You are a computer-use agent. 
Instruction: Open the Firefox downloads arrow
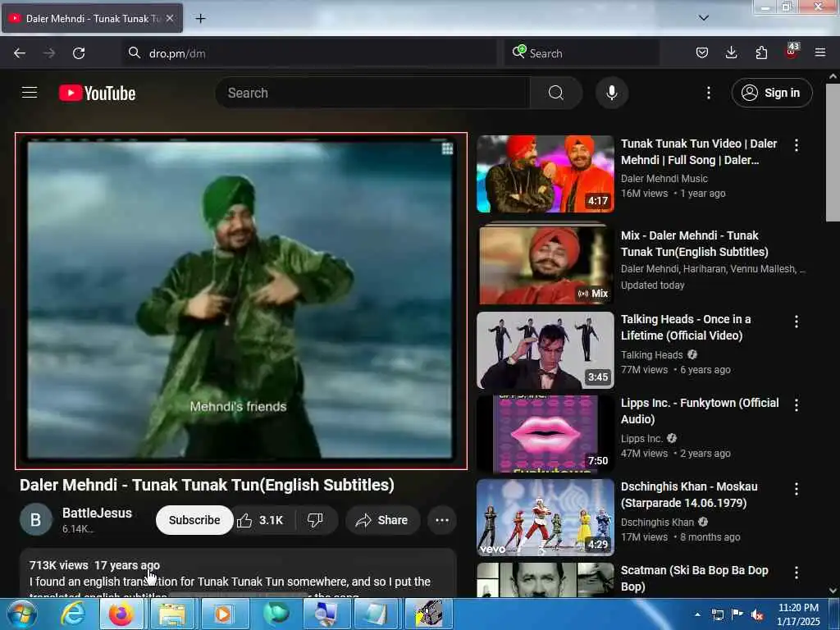pos(731,52)
